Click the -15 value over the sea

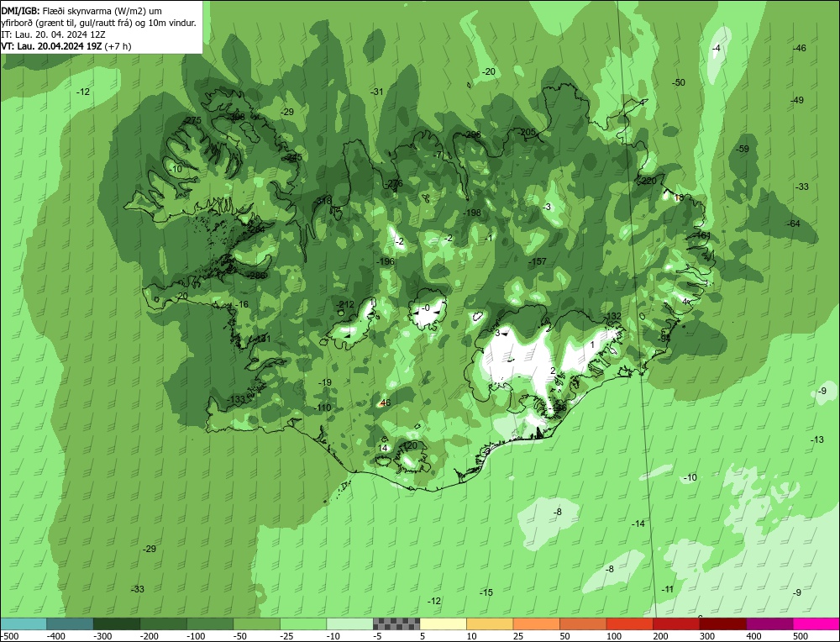486,592
